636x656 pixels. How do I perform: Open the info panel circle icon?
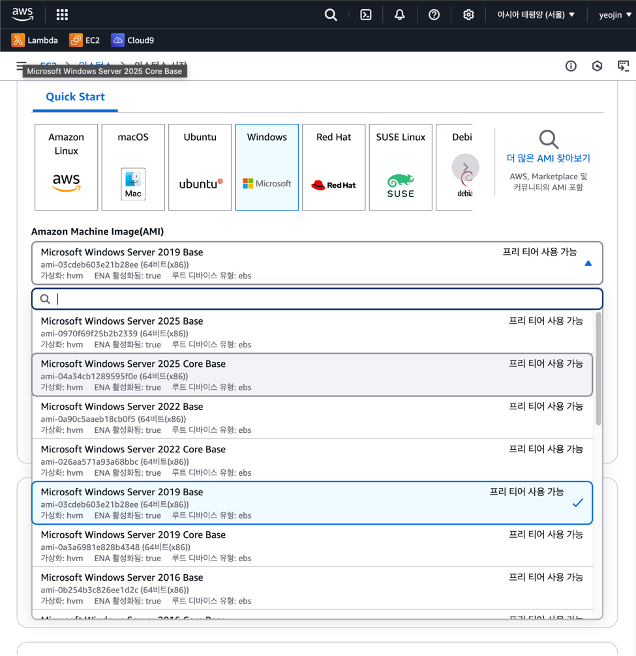[x=571, y=66]
